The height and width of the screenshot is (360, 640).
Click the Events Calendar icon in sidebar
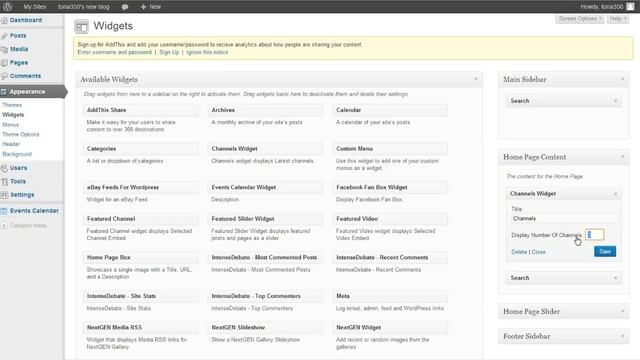click(x=4, y=211)
